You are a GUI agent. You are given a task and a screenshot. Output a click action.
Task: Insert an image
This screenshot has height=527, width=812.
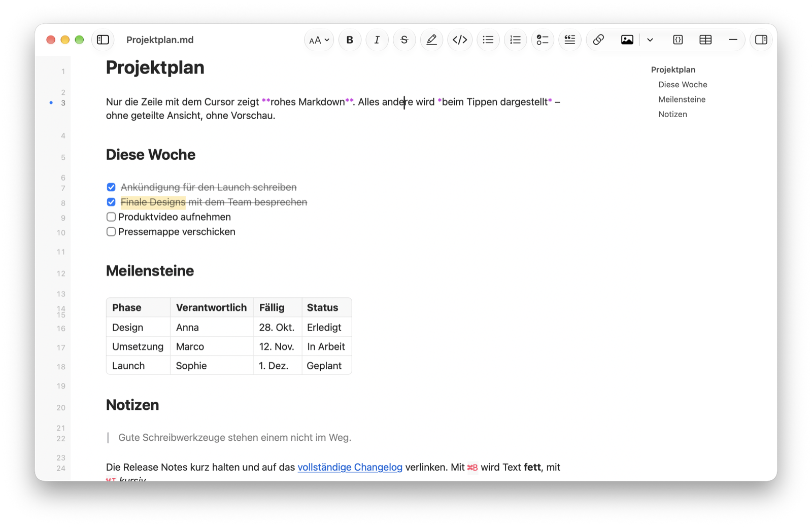[627, 40]
